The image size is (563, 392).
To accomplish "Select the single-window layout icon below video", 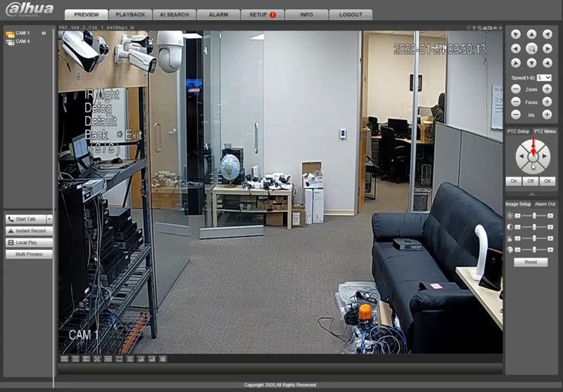I will pos(119,359).
